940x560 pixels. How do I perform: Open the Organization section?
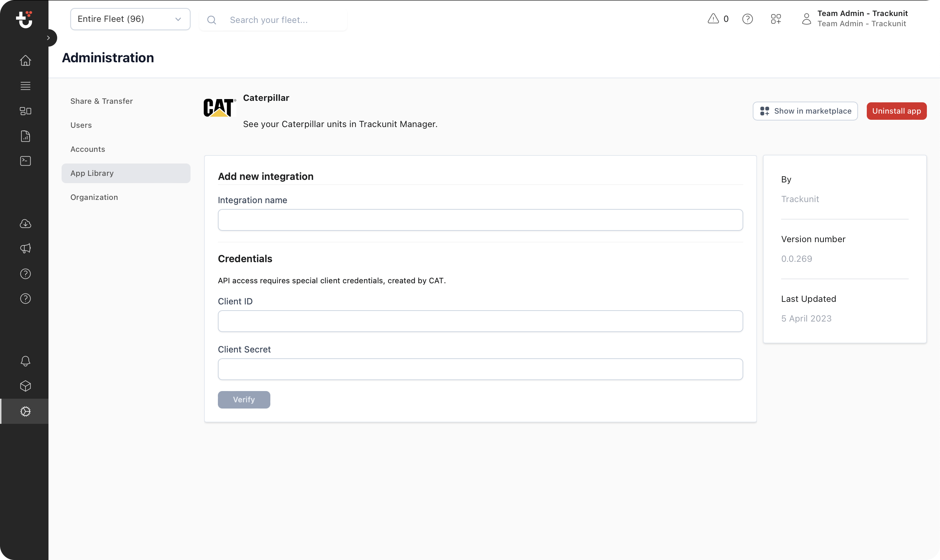tap(94, 197)
